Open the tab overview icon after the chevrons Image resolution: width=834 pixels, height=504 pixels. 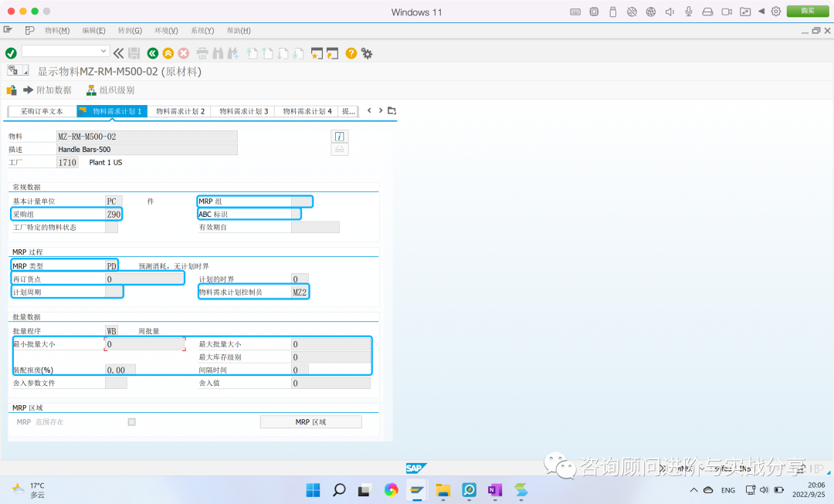(391, 110)
